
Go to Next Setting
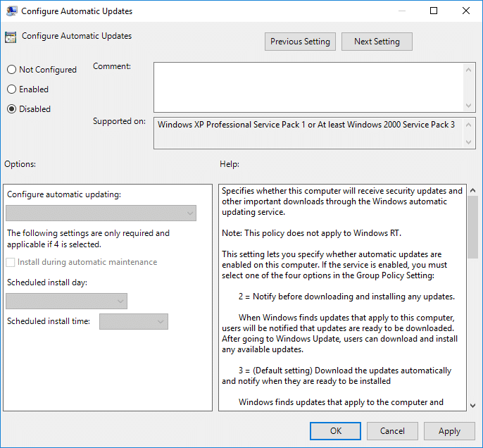[x=377, y=42]
